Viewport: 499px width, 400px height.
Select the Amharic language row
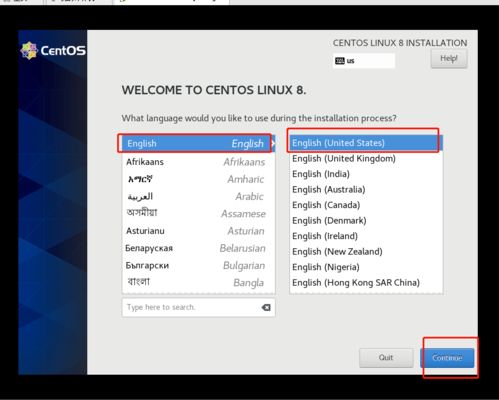199,179
